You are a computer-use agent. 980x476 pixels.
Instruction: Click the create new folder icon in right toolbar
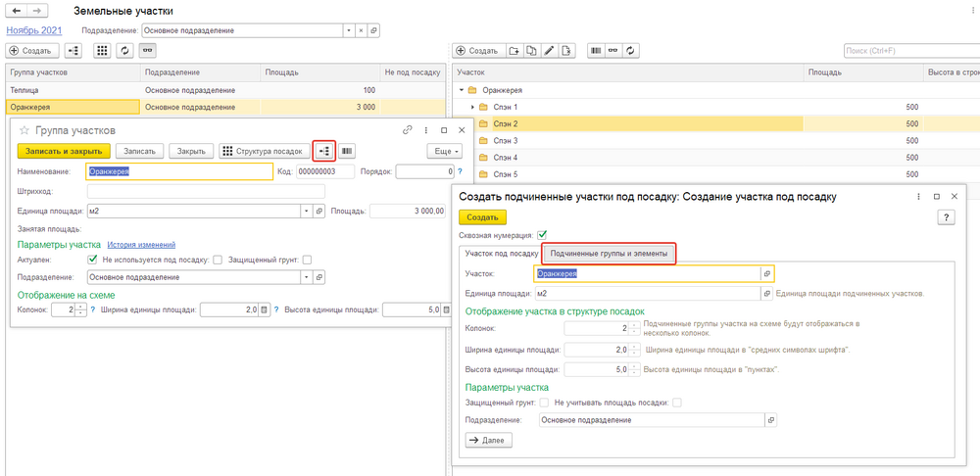[x=515, y=50]
